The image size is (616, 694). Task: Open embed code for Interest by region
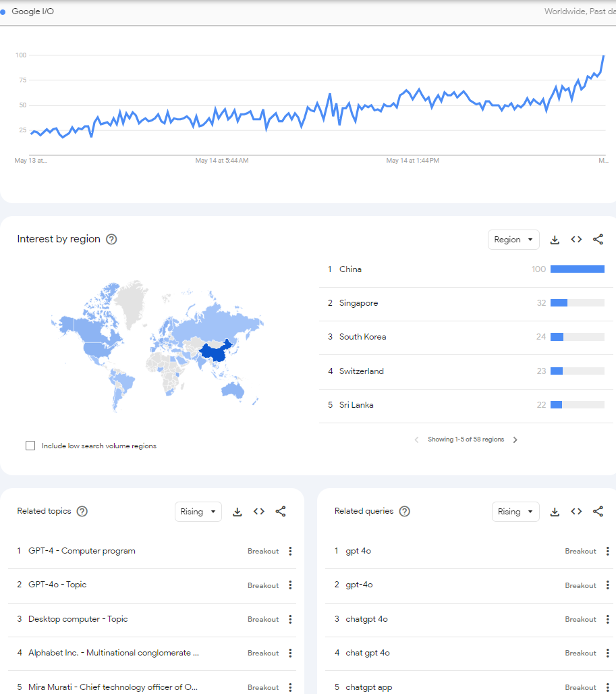(x=576, y=240)
